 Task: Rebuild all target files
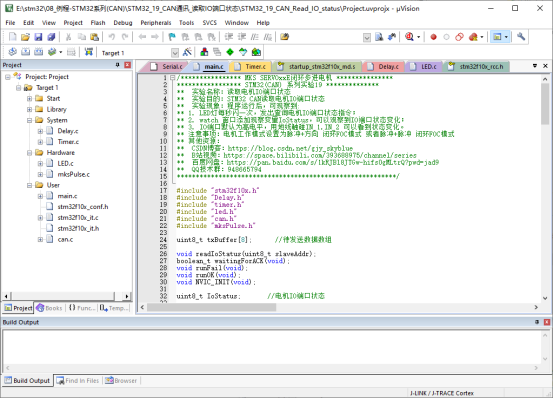[x=39, y=52]
